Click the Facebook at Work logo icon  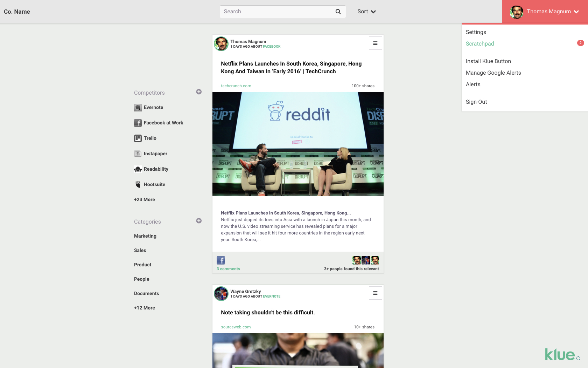pos(138,123)
